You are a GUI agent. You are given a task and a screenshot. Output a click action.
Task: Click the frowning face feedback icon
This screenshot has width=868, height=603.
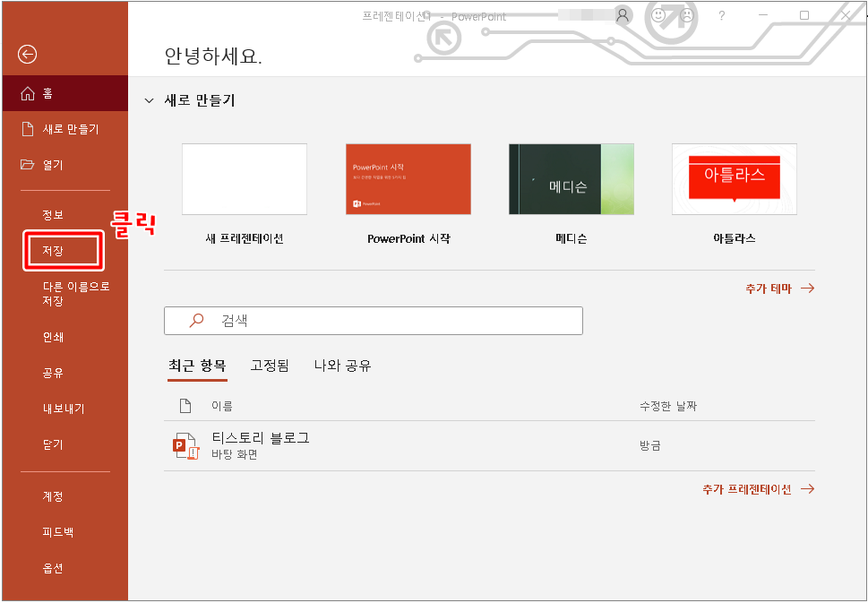click(x=687, y=15)
